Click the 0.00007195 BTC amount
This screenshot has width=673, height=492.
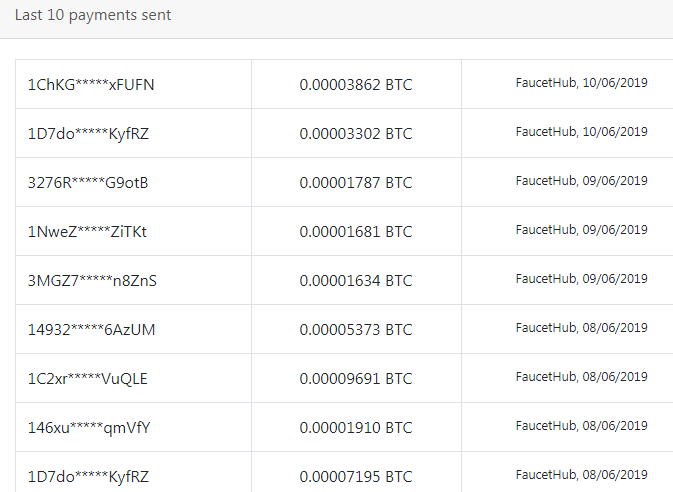[x=355, y=476]
